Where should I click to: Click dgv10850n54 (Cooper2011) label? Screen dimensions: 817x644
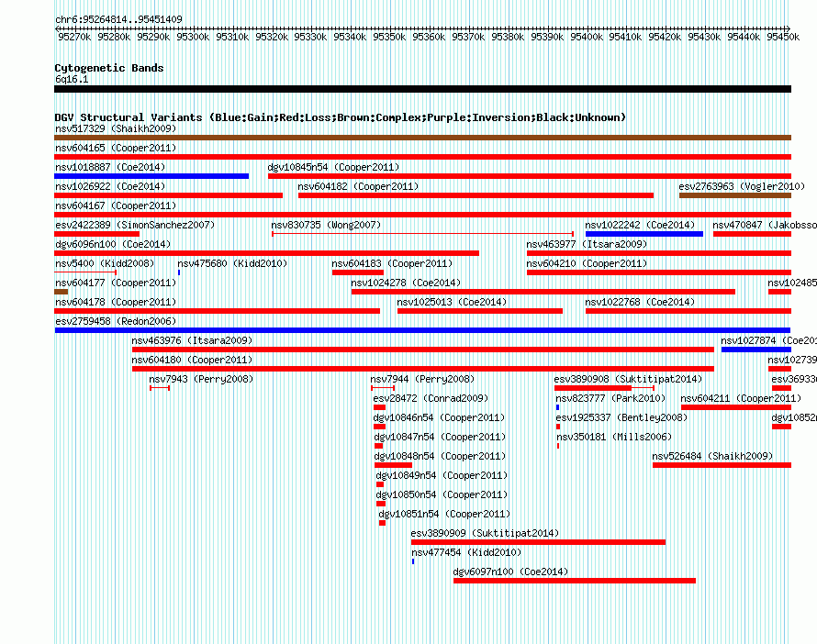click(442, 494)
